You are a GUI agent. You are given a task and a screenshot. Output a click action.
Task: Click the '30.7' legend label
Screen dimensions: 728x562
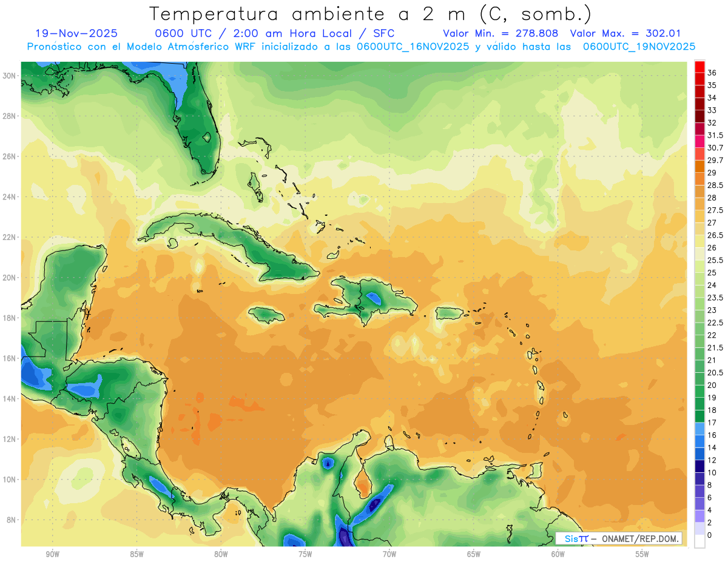point(715,148)
